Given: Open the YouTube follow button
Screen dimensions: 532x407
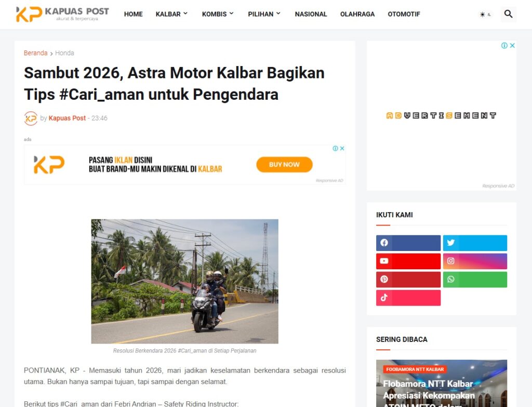Looking at the screenshot, I should (408, 261).
